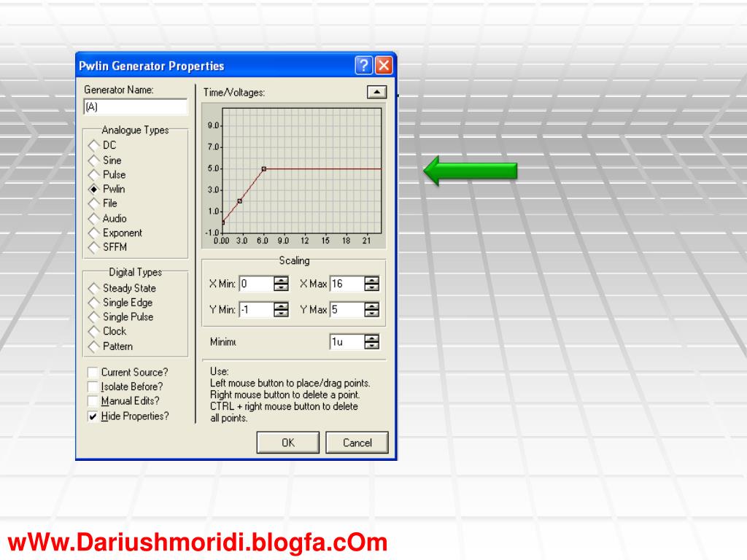Collapse the Time/Voltages graph with the up-arrow button
Image resolution: width=747 pixels, height=560 pixels.
[x=376, y=92]
